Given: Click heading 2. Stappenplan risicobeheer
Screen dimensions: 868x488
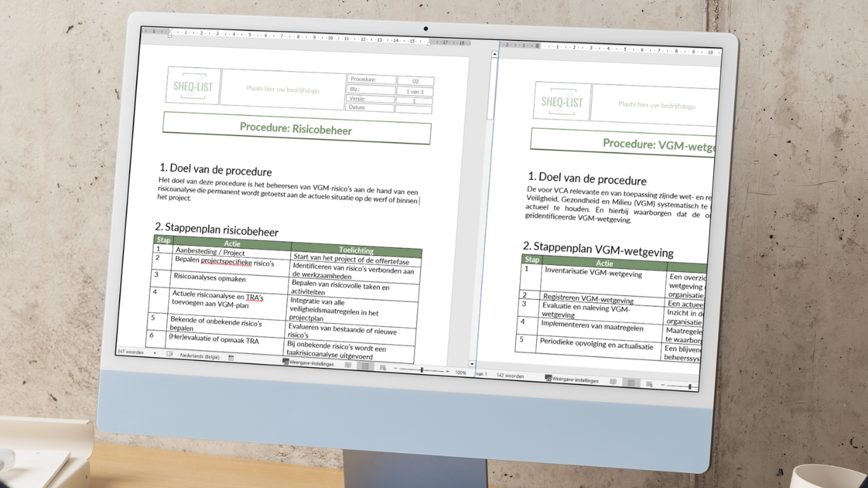Looking at the screenshot, I should [x=217, y=229].
